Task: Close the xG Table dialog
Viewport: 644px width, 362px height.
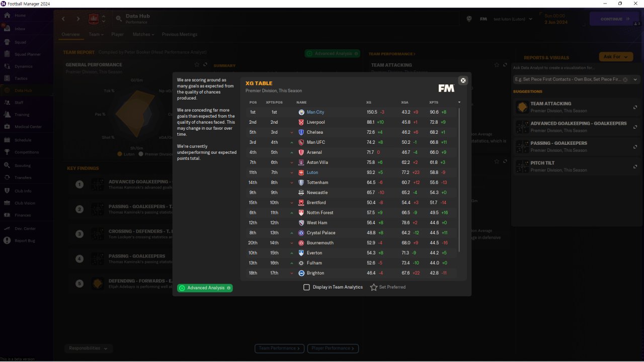Action: [463, 80]
